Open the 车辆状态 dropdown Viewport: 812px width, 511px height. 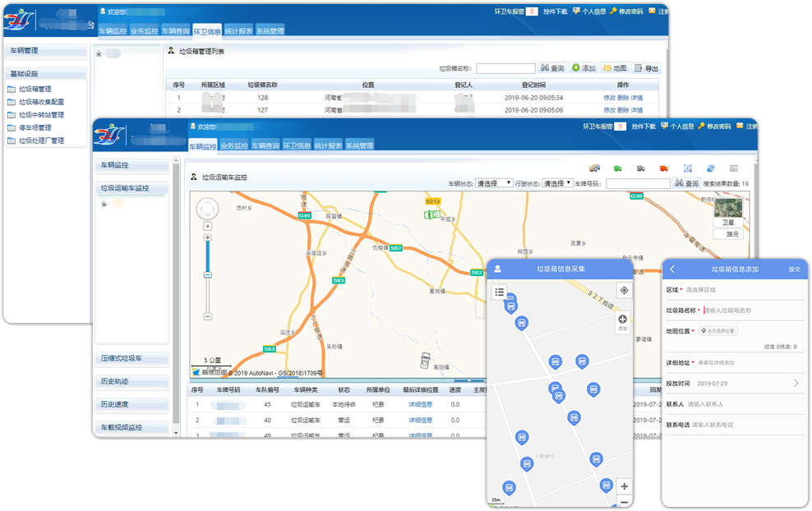point(494,183)
